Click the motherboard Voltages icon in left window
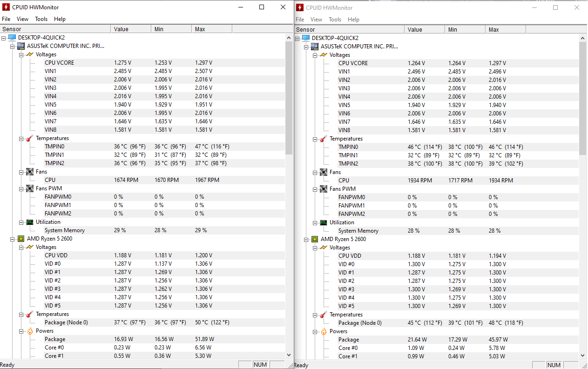 (x=30, y=54)
